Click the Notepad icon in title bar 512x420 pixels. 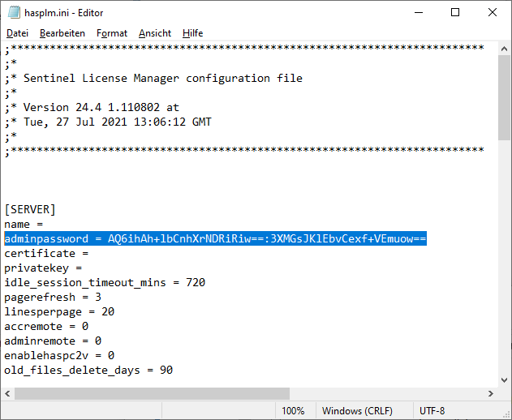pyautogui.click(x=14, y=13)
